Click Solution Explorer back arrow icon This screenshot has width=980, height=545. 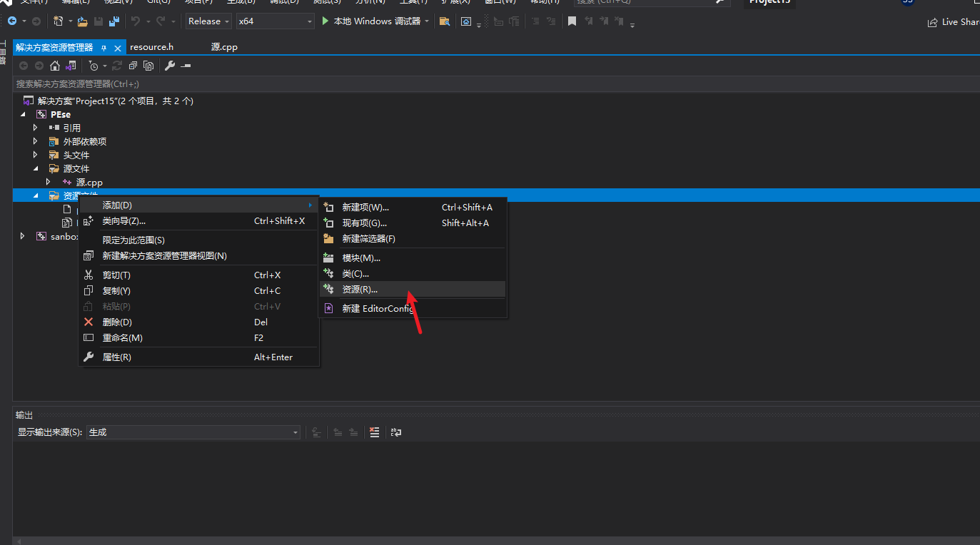point(24,66)
